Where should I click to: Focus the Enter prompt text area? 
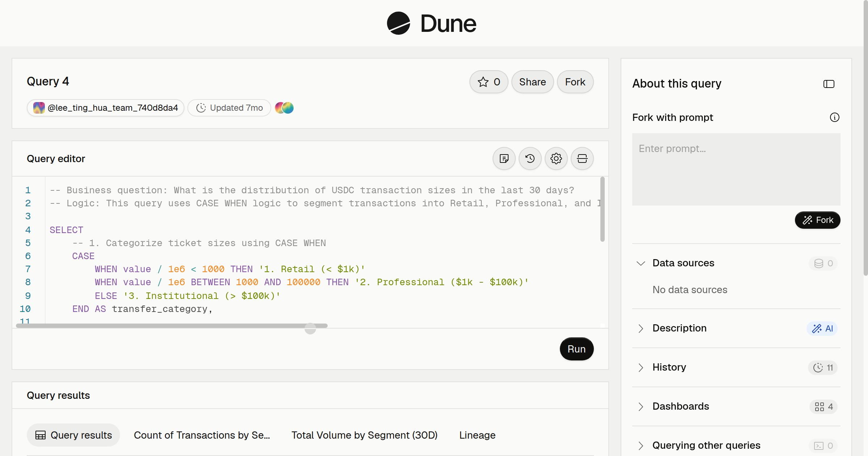(x=736, y=169)
